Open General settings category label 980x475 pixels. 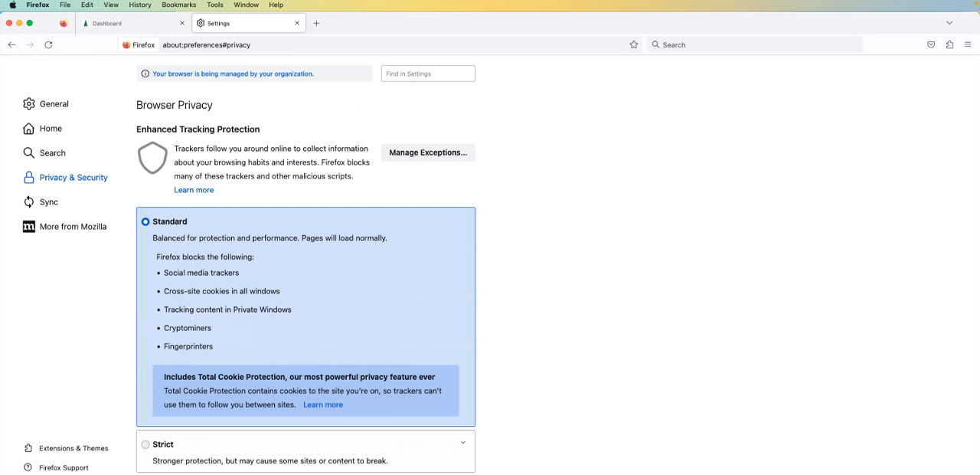point(54,103)
